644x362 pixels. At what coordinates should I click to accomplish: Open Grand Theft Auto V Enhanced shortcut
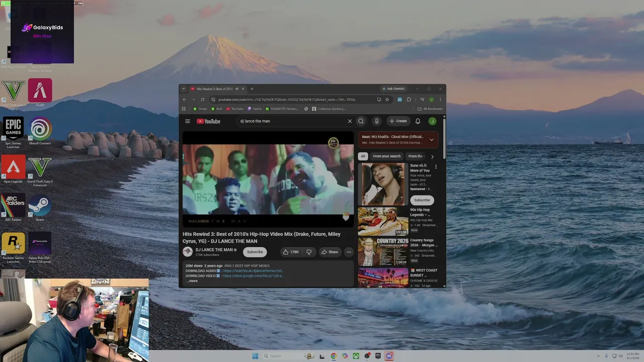pos(40,171)
